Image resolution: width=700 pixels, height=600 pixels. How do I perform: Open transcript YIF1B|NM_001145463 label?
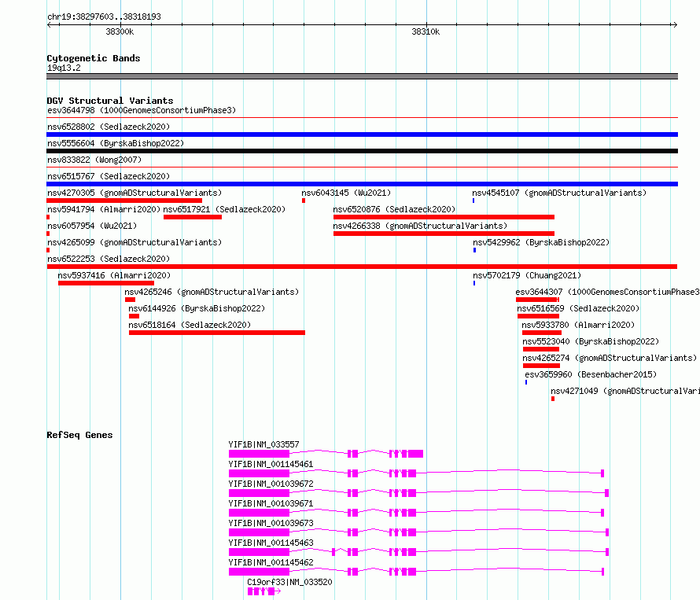271,543
